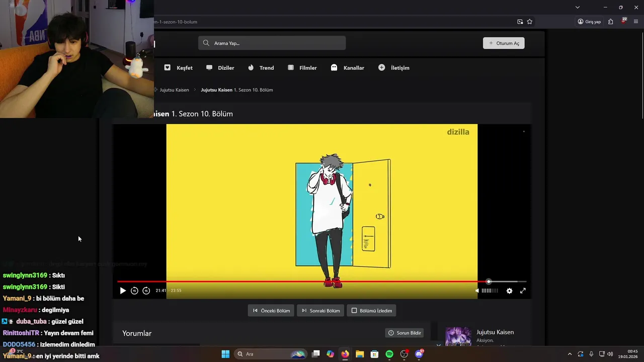The height and width of the screenshot is (362, 644).
Task: Expand the list all tabs chevron
Action: click(578, 7)
